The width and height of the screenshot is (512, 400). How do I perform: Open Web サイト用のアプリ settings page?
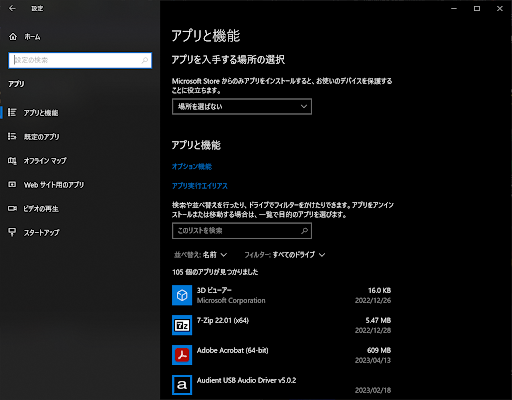(x=54, y=185)
